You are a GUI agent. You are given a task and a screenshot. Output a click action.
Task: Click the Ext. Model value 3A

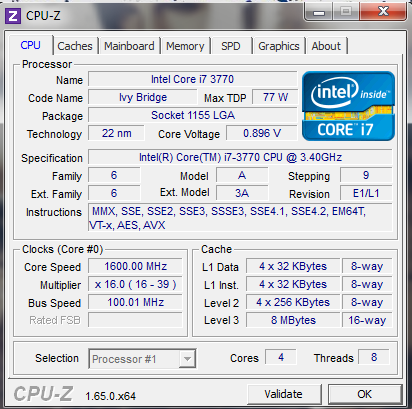pyautogui.click(x=242, y=193)
